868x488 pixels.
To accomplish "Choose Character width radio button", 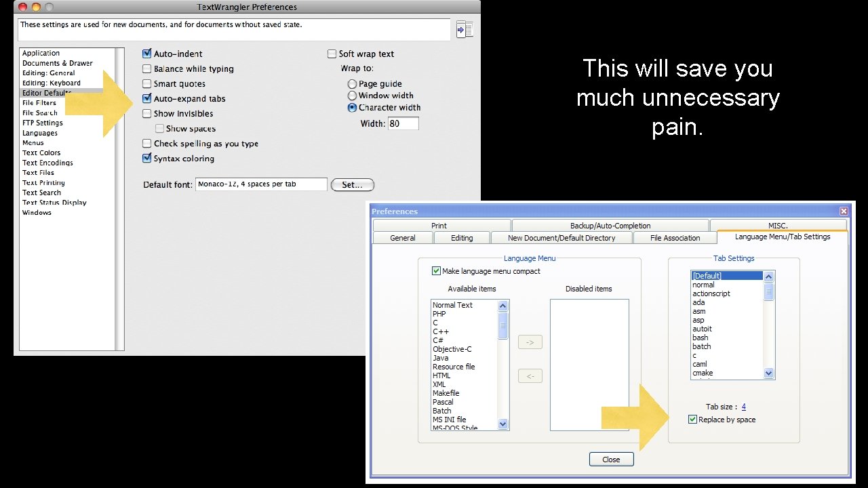I will pyautogui.click(x=352, y=107).
